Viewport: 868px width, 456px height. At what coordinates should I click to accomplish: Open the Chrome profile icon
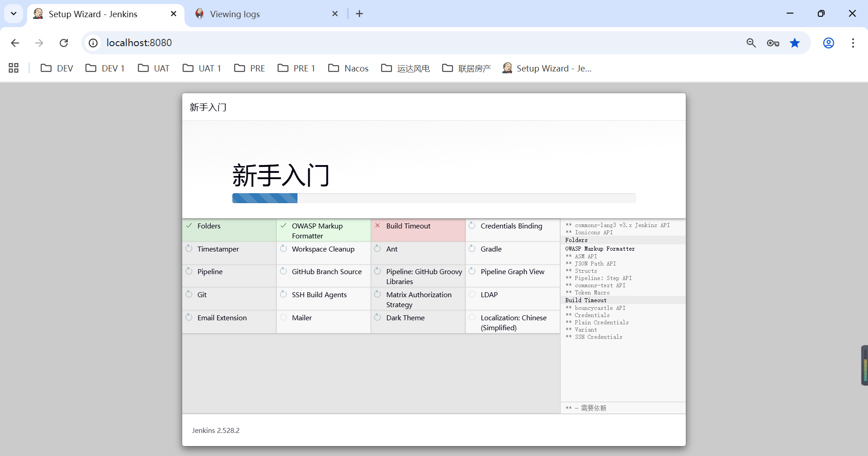(x=829, y=43)
